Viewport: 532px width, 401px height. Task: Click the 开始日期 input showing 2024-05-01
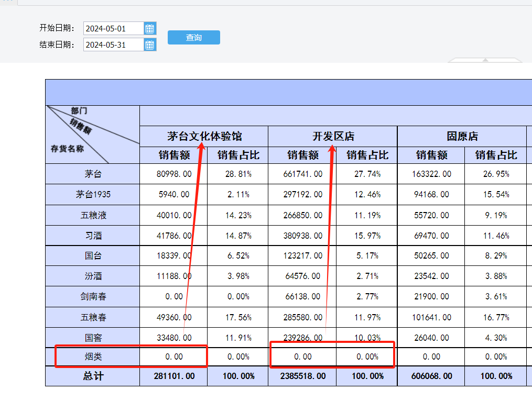pos(114,28)
